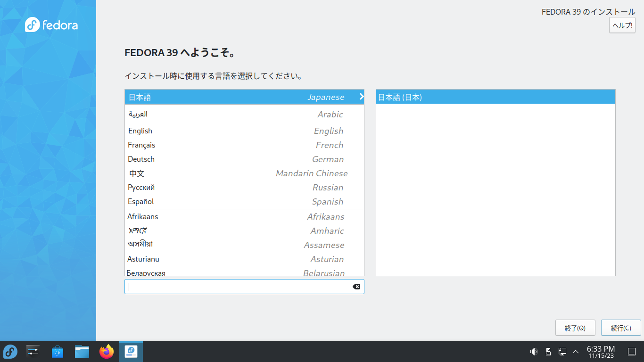This screenshot has width=644, height=362.
Task: Clear the language search field icon
Action: 356,287
